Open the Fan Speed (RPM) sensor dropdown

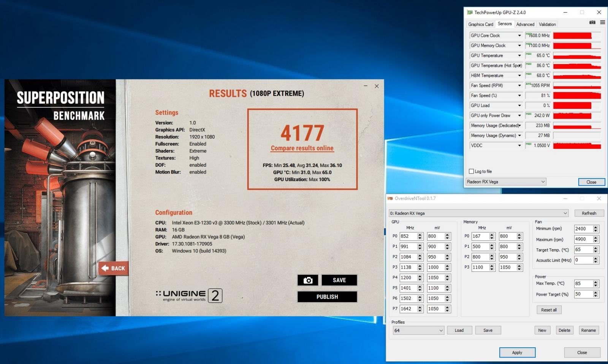[x=519, y=85]
